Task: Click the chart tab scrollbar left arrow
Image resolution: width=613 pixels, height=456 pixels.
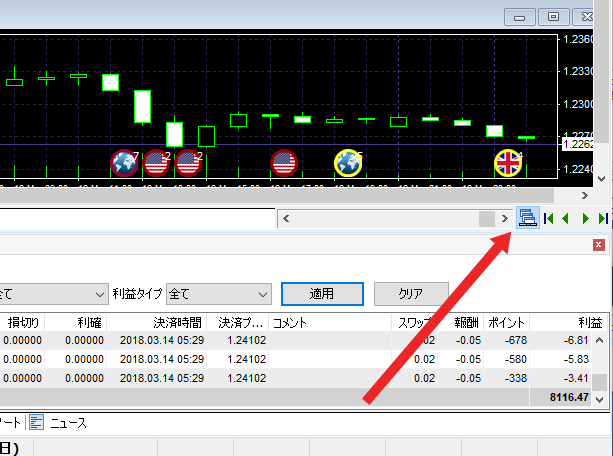Action: click(285, 218)
